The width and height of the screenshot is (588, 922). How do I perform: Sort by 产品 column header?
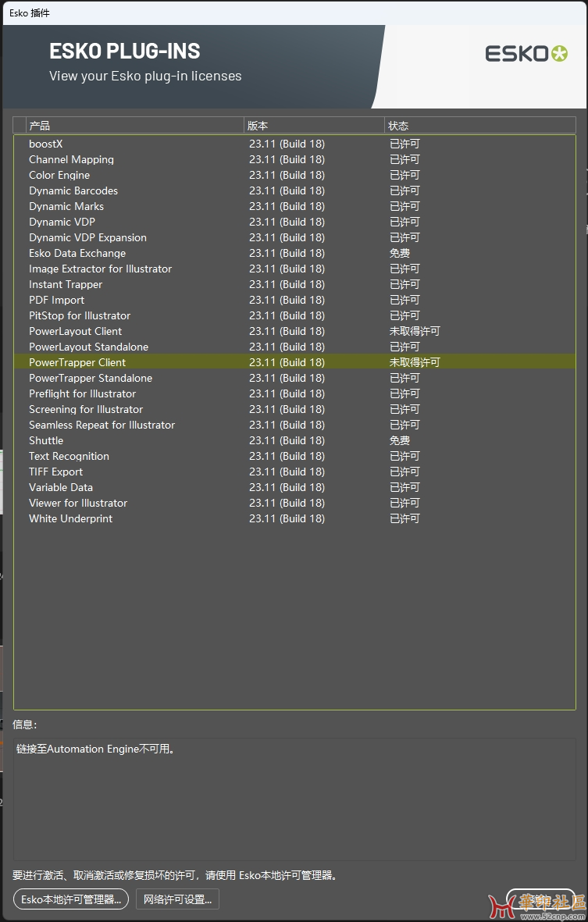(x=134, y=125)
